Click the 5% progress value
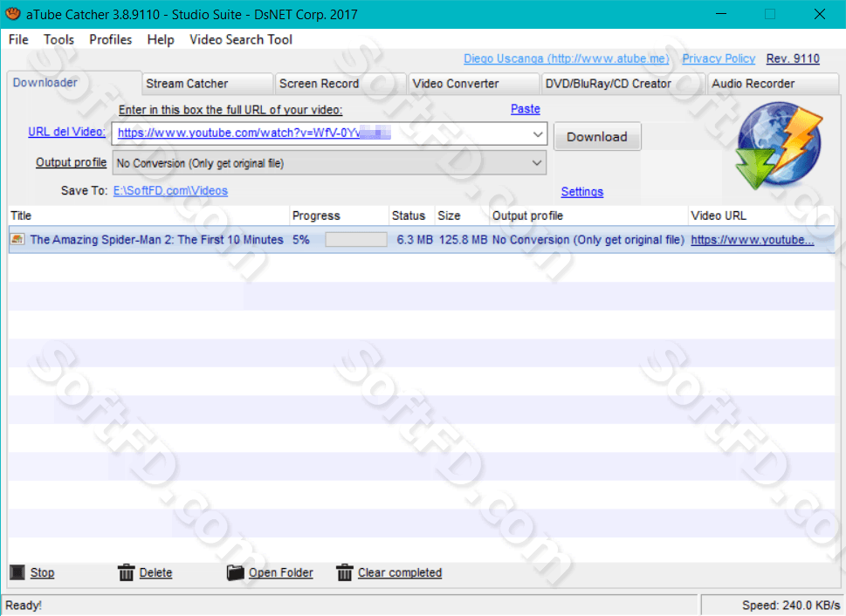 301,239
